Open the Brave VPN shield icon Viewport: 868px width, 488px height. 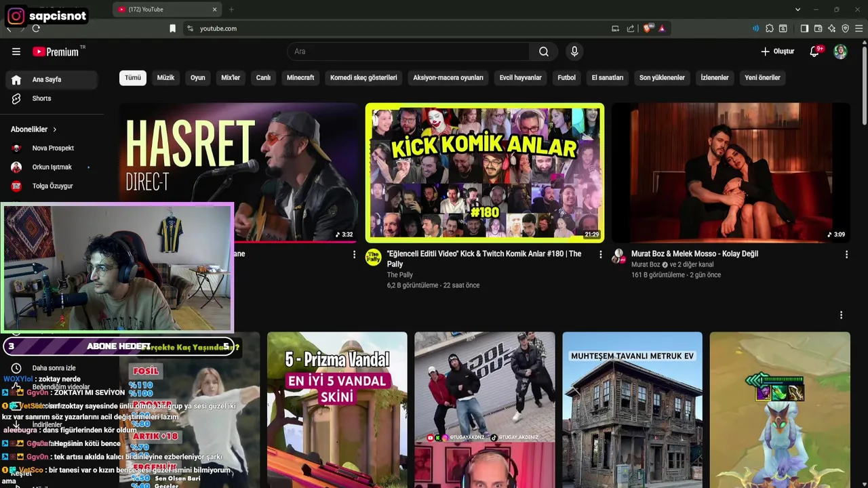(x=845, y=28)
